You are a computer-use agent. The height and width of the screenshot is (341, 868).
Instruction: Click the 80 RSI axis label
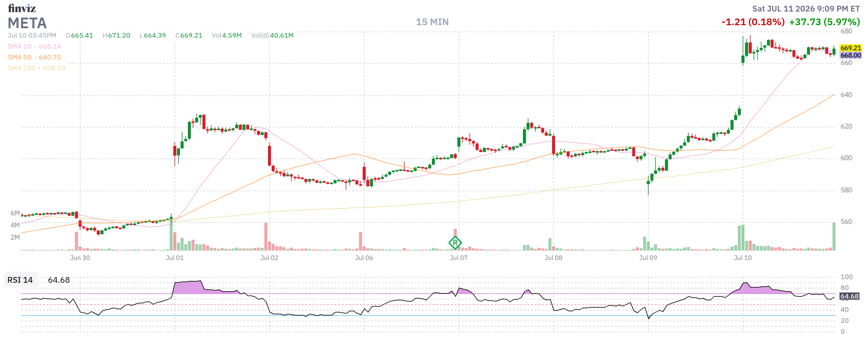pyautogui.click(x=844, y=288)
